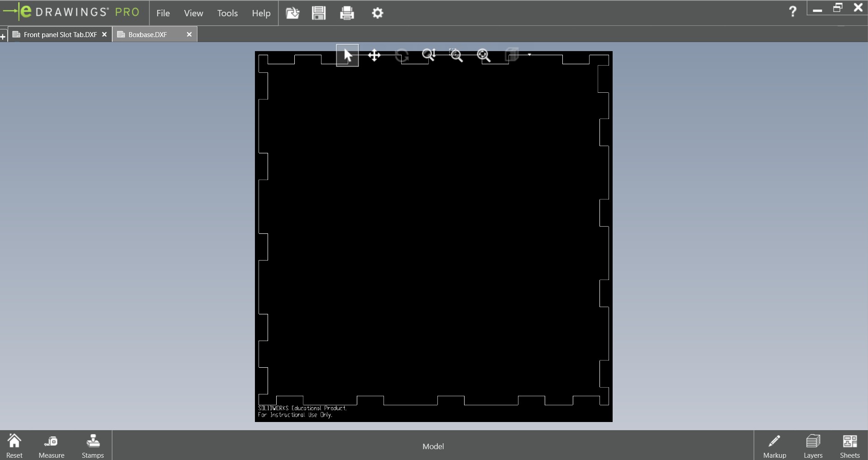Add a new tab with plus button
This screenshot has height=460, width=868.
[3, 36]
